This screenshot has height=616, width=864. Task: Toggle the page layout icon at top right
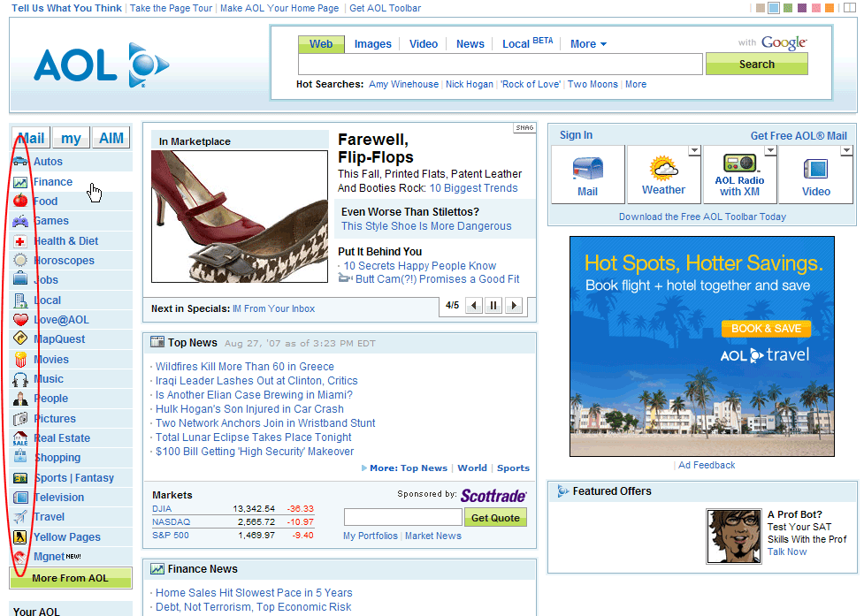pos(849,8)
